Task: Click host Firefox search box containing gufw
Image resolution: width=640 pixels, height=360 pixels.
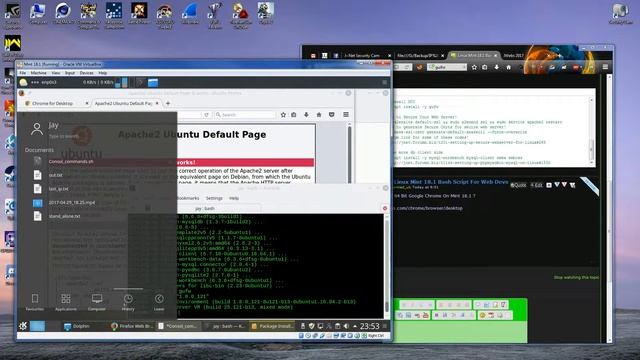Action: [447, 67]
